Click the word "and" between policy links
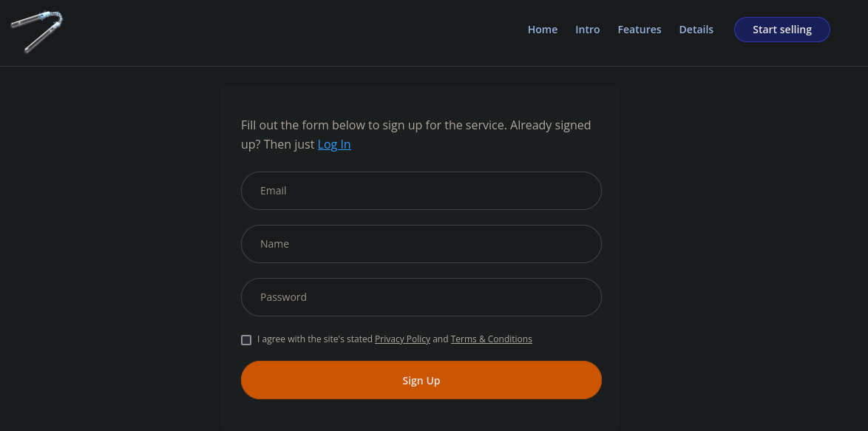 pos(441,339)
